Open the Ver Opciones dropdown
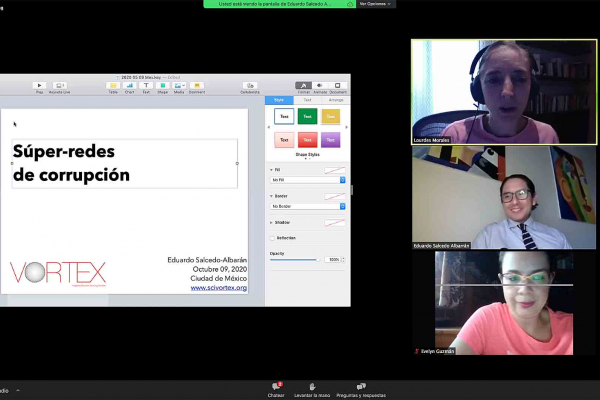Viewport: 600px width, 400px height. pyautogui.click(x=375, y=4)
